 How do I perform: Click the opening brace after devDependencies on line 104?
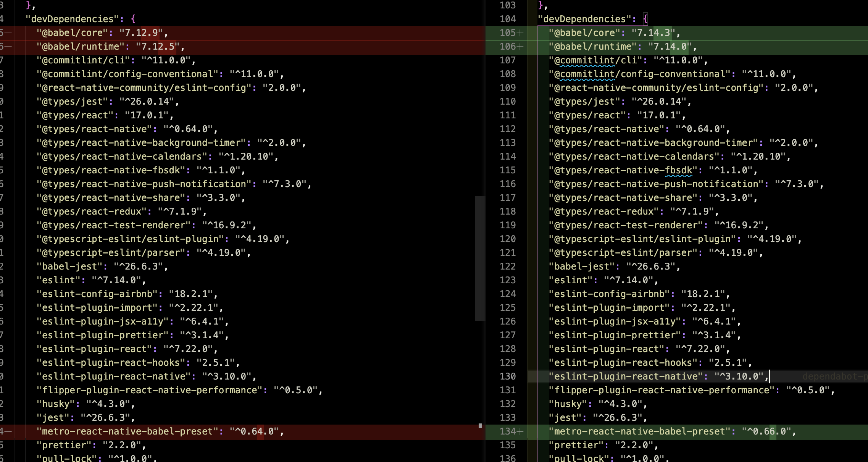(645, 19)
